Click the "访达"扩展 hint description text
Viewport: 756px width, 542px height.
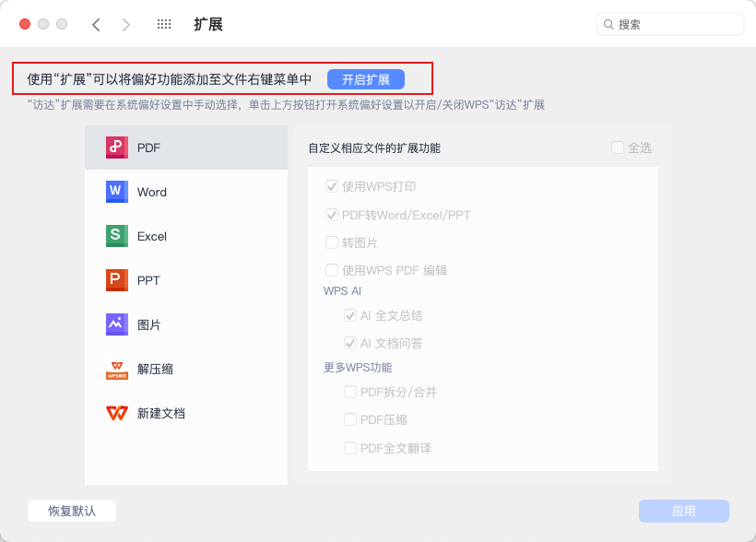(286, 105)
